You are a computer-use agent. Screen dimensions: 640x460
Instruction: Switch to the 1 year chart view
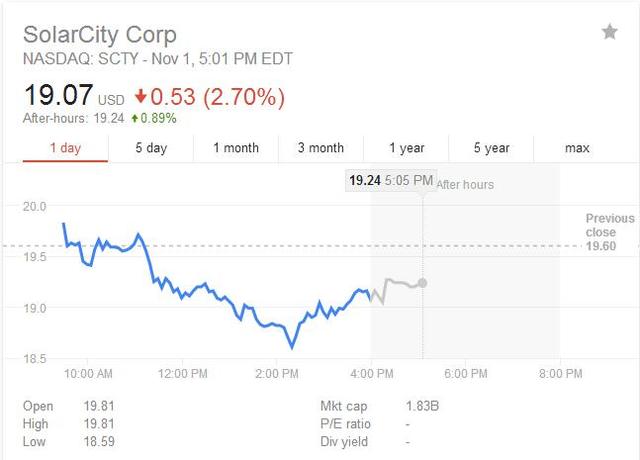coord(407,148)
